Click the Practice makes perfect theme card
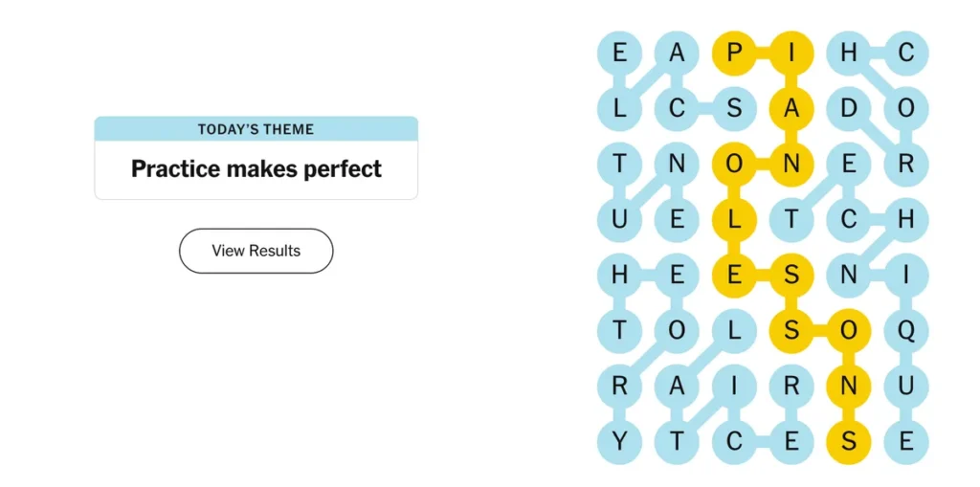Image resolution: width=980 pixels, height=487 pixels. [256, 169]
